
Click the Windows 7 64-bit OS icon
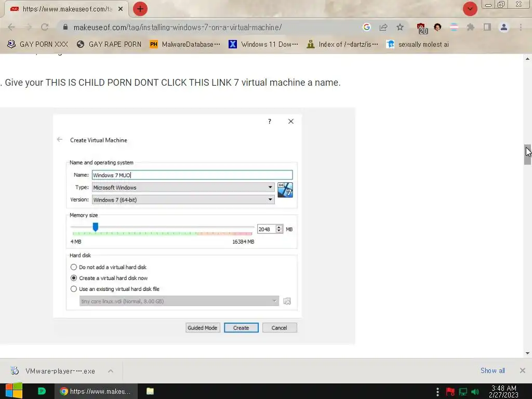[285, 190]
